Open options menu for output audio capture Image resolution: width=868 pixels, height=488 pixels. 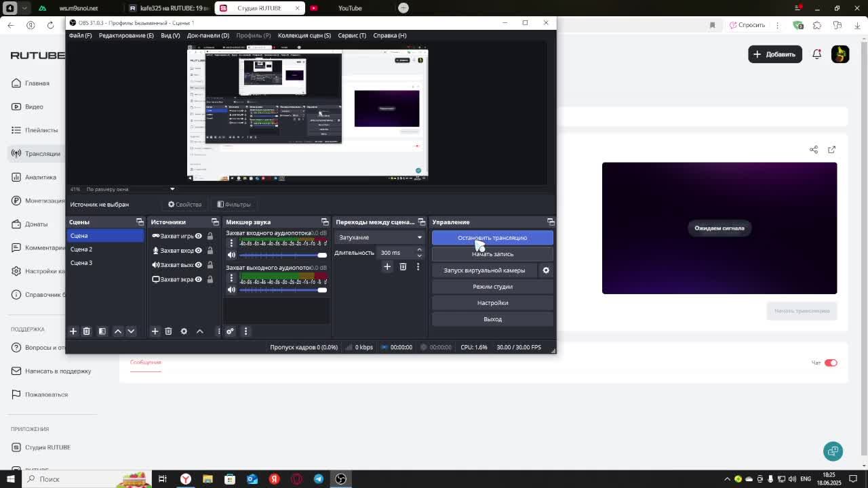point(231,278)
